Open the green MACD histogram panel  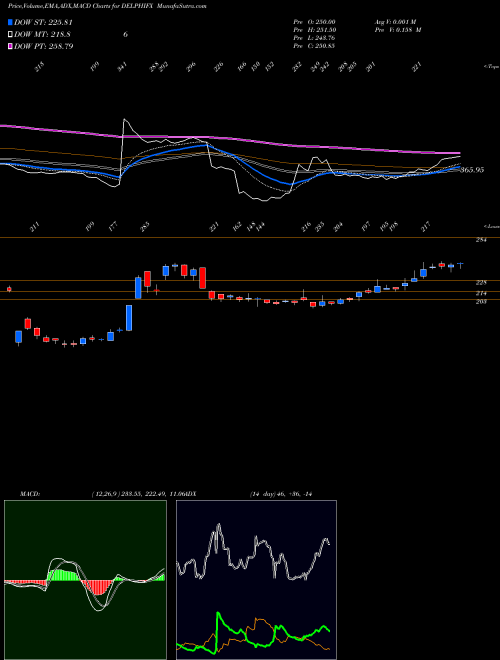click(85, 580)
